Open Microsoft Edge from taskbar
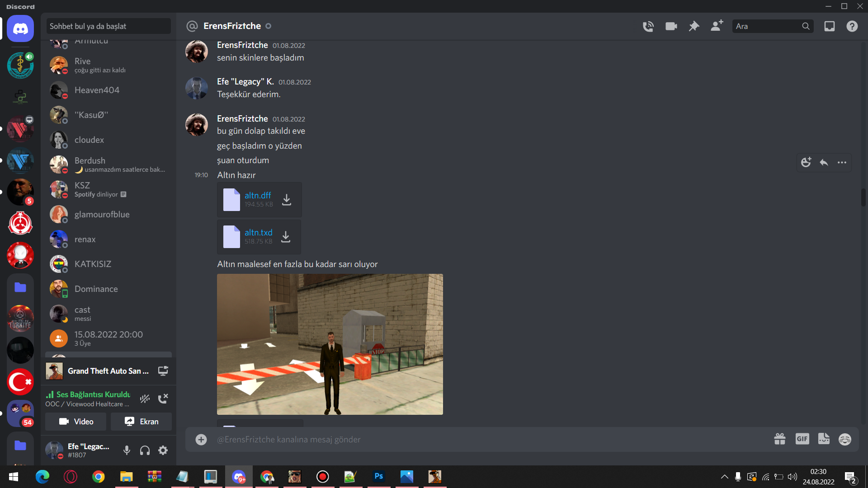This screenshot has height=488, width=868. (x=42, y=477)
